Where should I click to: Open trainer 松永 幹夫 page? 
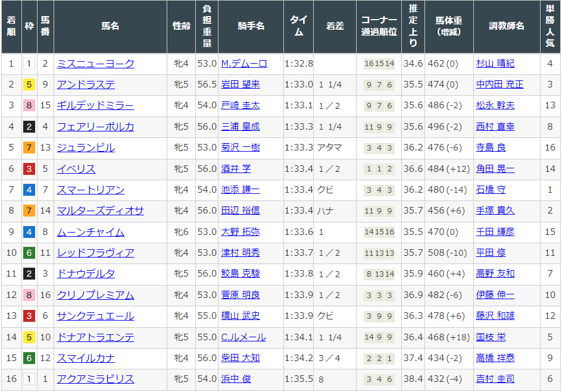495,106
